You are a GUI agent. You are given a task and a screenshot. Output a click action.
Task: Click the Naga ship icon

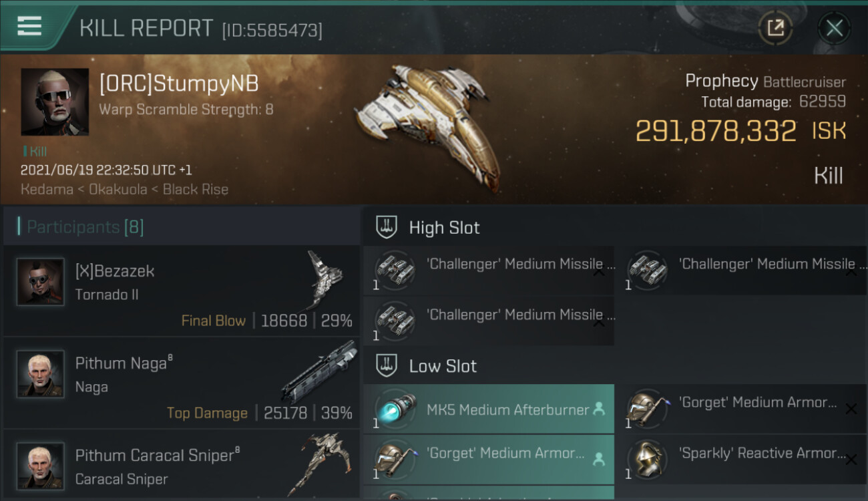(319, 372)
